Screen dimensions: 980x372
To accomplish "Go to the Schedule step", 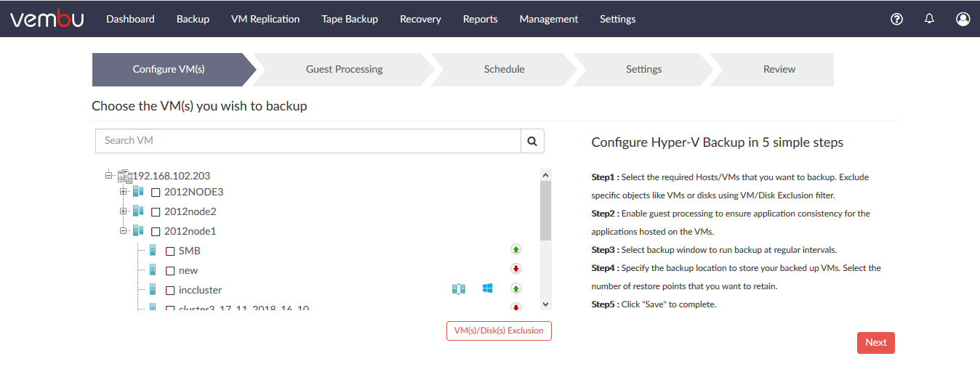I will pyautogui.click(x=504, y=69).
